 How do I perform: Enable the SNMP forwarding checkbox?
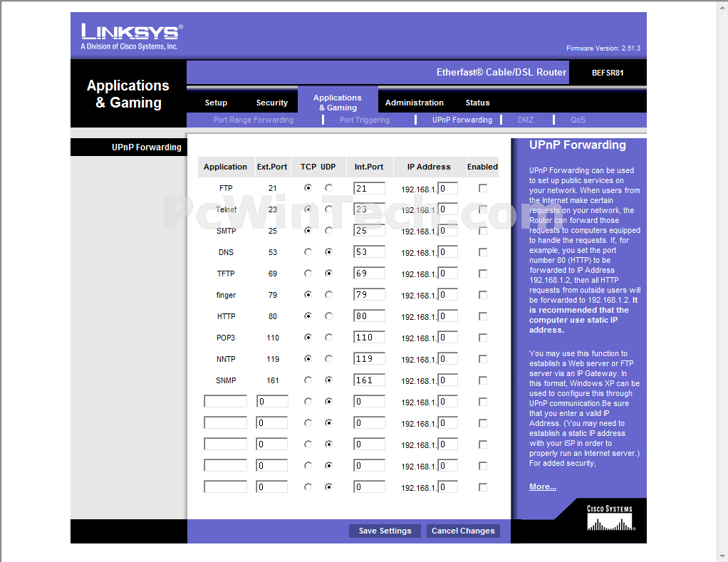point(483,380)
